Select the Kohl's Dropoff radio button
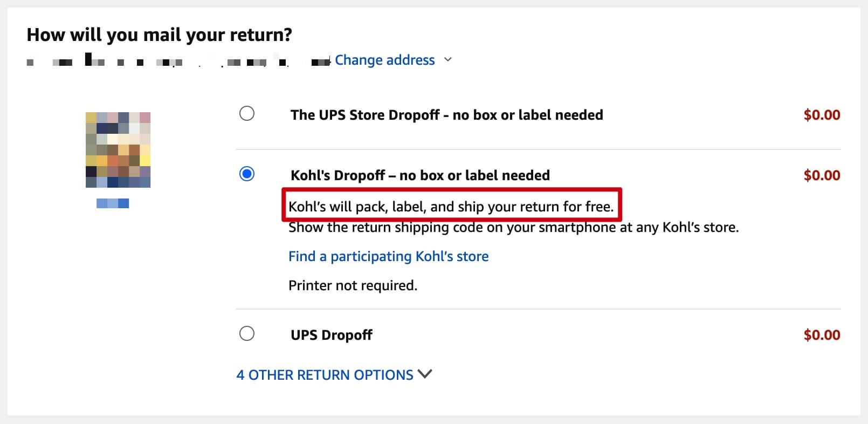Image resolution: width=868 pixels, height=424 pixels. (247, 174)
